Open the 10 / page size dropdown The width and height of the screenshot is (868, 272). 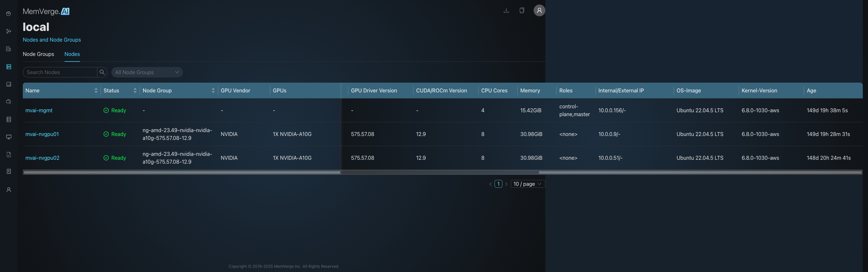click(527, 184)
